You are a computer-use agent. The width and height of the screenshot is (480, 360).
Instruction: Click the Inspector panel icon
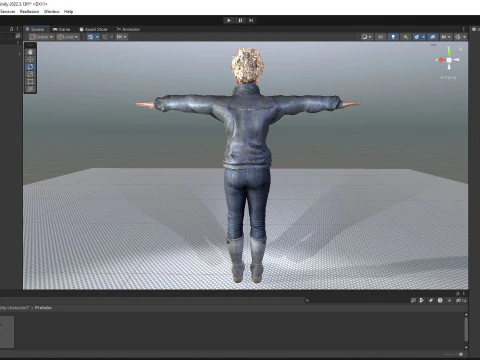(474, 29)
